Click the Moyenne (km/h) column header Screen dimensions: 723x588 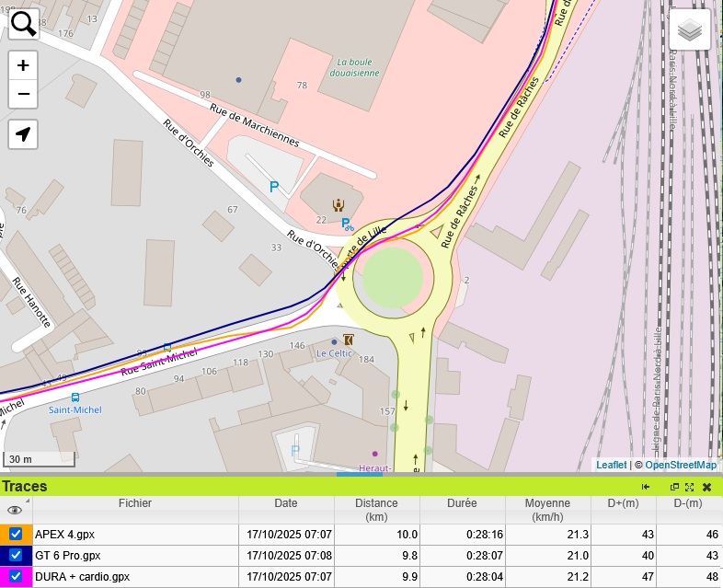pos(547,510)
